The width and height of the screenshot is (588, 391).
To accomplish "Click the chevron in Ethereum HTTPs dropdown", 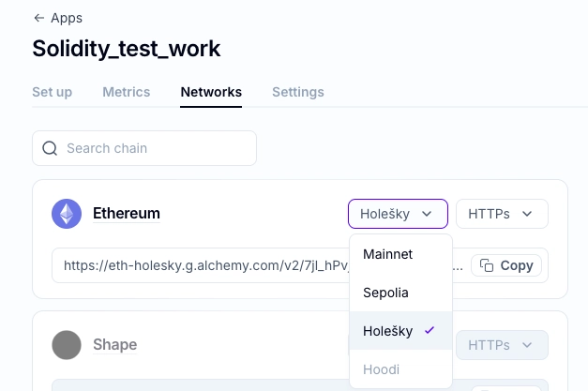I will pyautogui.click(x=527, y=214).
